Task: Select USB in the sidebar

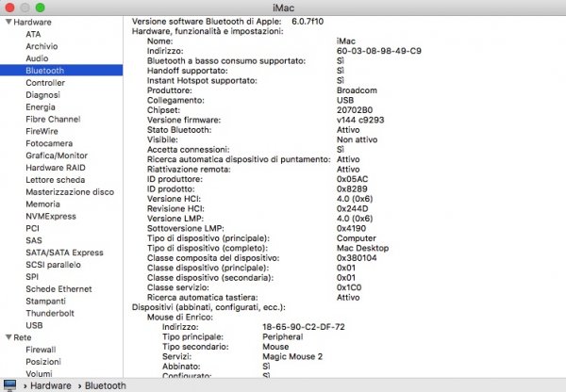Action: coord(34,325)
